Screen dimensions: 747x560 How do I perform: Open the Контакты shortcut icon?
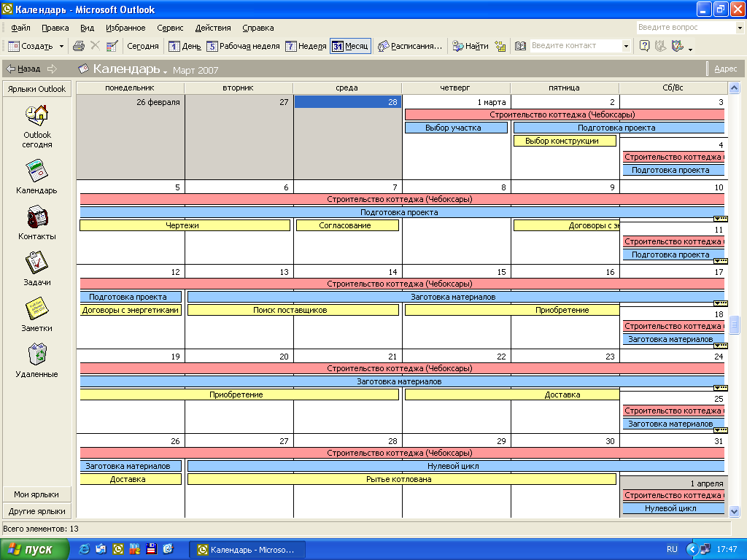[x=36, y=217]
